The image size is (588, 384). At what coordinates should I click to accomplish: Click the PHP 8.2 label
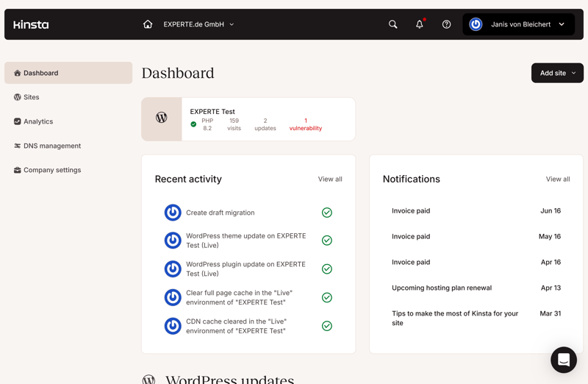[207, 124]
